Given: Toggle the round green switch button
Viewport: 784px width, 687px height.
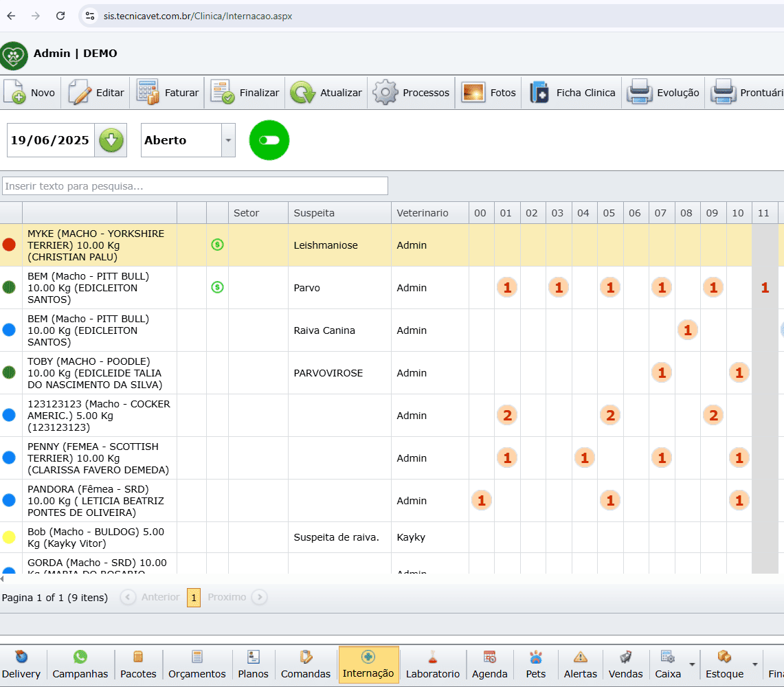Looking at the screenshot, I should tap(269, 140).
